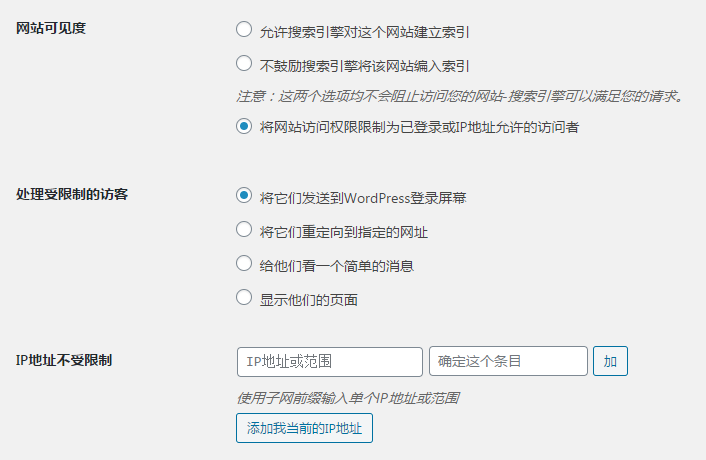Screen dimensions: 706x460
Task: Select radio 将网站访问权限限制为已登录或IP地址允许的访问者
Action: 244,127
